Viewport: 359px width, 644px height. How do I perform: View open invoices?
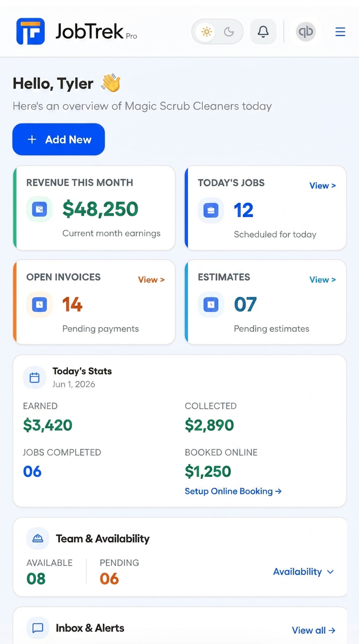point(151,279)
